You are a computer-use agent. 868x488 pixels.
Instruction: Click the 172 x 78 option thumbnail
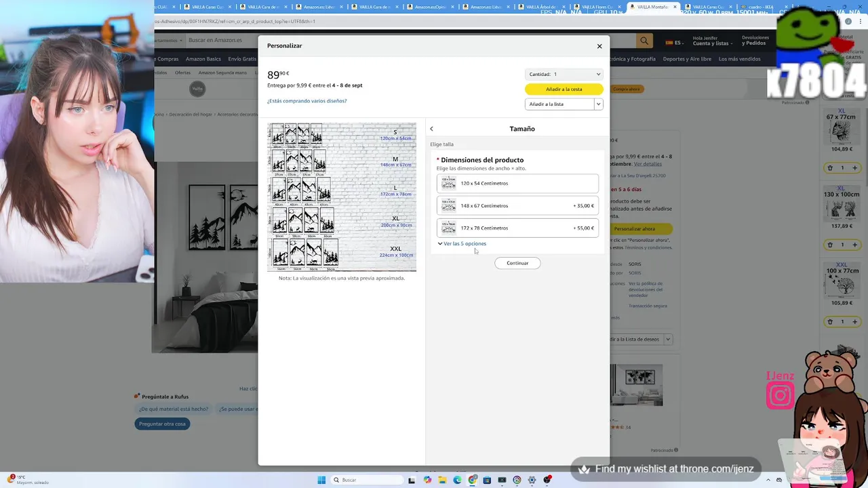coord(448,228)
